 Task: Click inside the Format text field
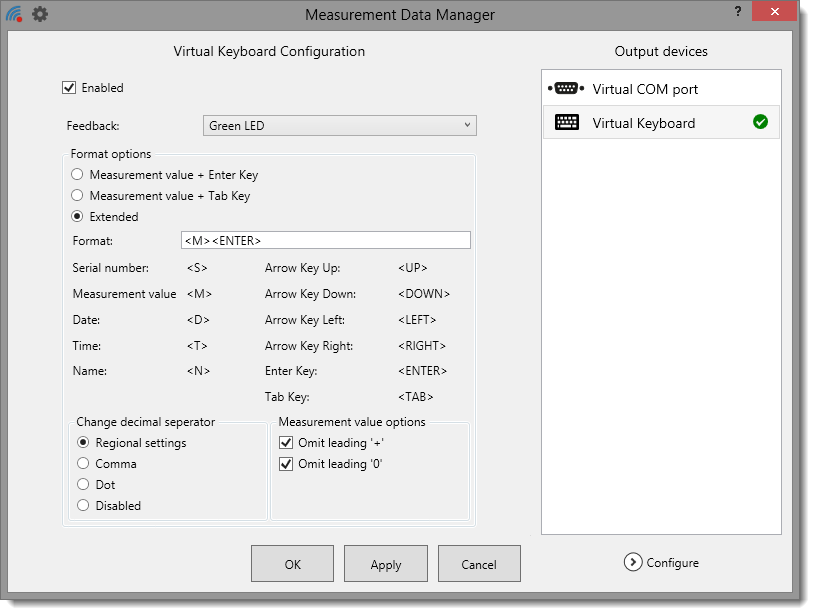[x=325, y=240]
